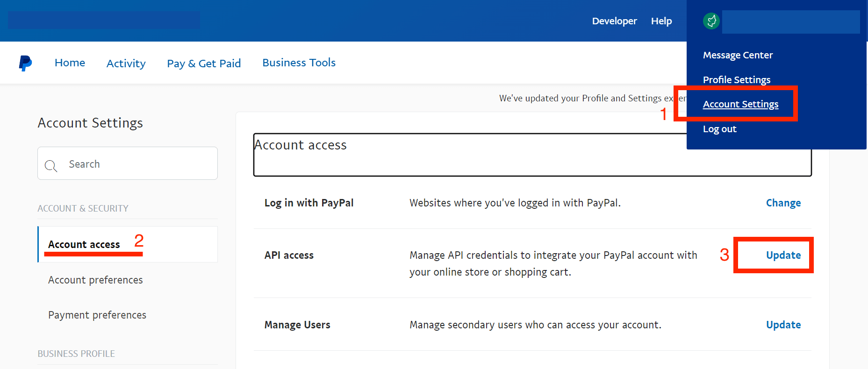Screen dimensions: 868x369
Task: Open the Help link
Action: [661, 21]
